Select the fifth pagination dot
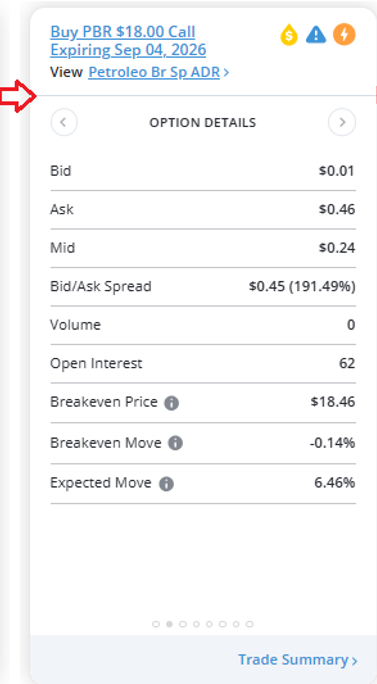Viewport: 377px width, 684px height. (209, 624)
